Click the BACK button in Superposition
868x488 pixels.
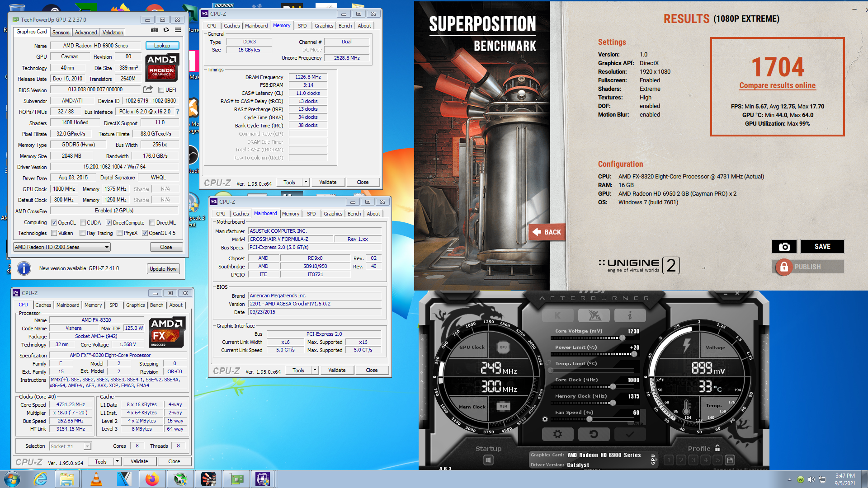tap(547, 232)
